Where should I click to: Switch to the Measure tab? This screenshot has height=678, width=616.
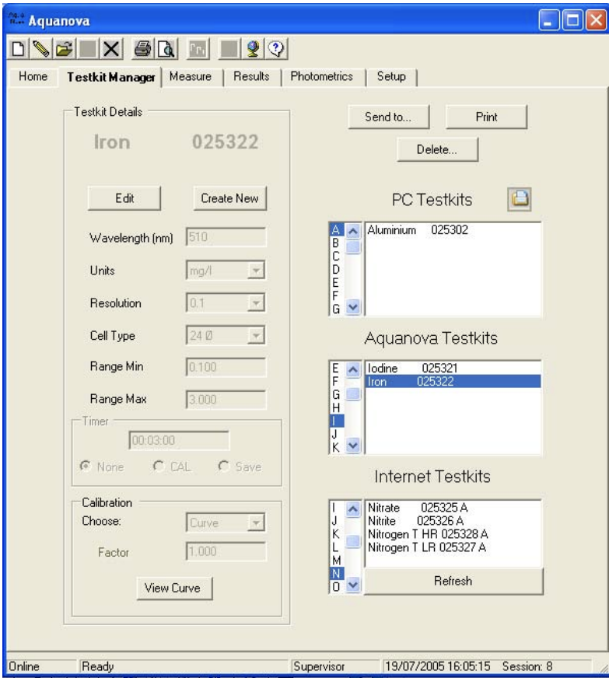coord(191,76)
